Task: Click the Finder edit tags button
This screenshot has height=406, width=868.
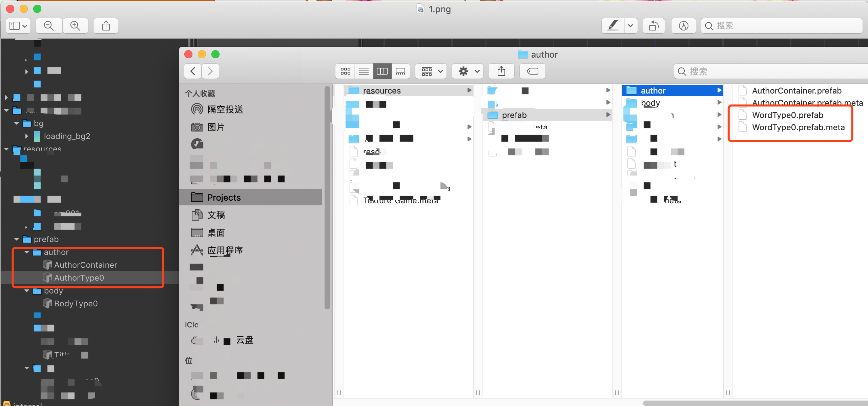Action: click(532, 71)
